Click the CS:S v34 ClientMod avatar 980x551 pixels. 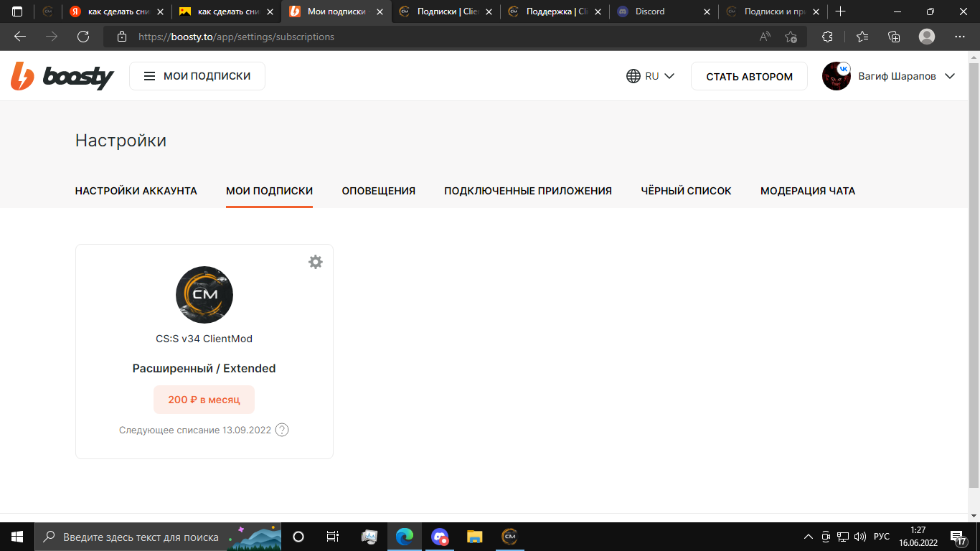(x=204, y=295)
